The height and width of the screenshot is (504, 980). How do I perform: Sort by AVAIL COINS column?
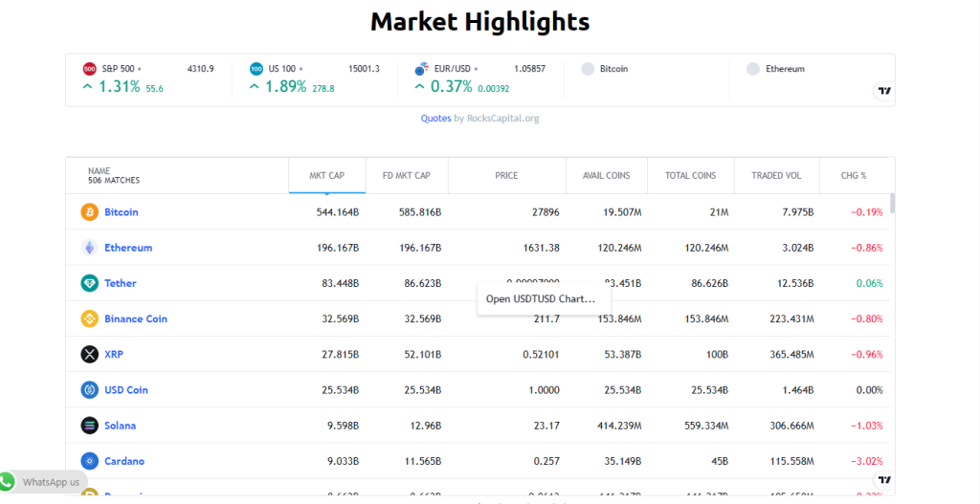coord(606,176)
